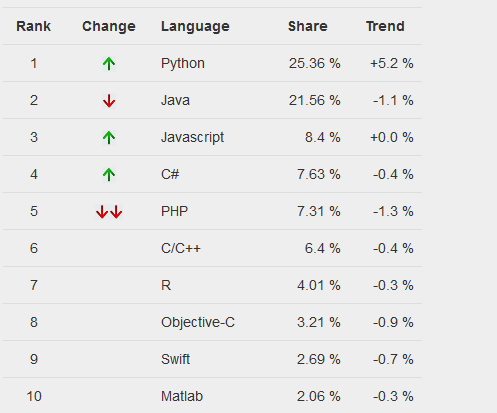
Task: Select the Language column header
Action: 195,26
